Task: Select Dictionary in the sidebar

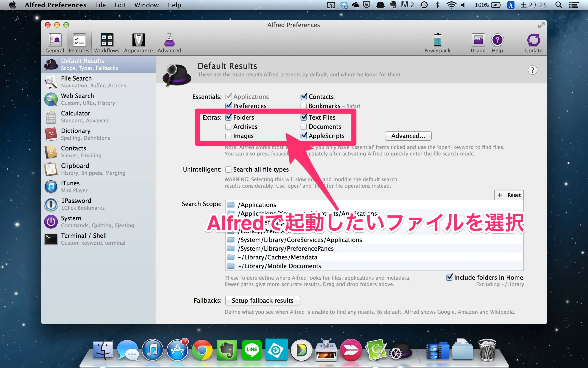Action: (x=99, y=134)
